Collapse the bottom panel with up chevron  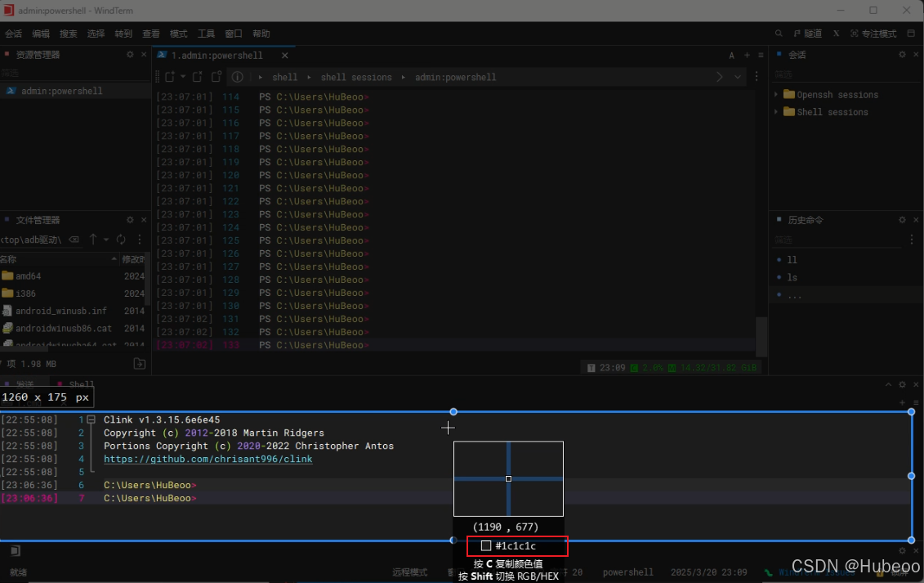click(x=888, y=384)
